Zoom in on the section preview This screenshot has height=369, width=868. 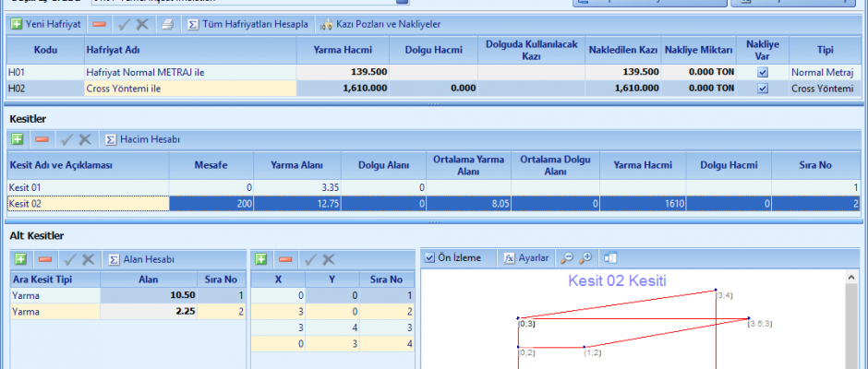(585, 258)
